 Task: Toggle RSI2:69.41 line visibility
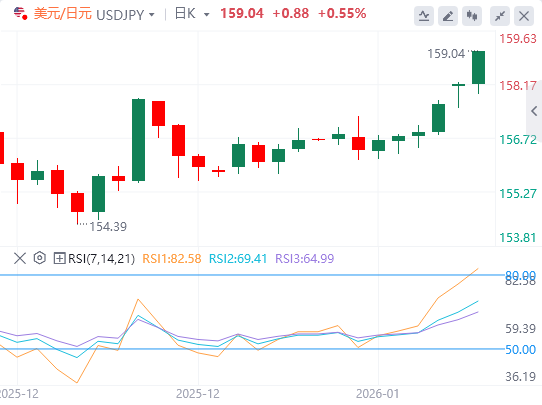pos(238,259)
